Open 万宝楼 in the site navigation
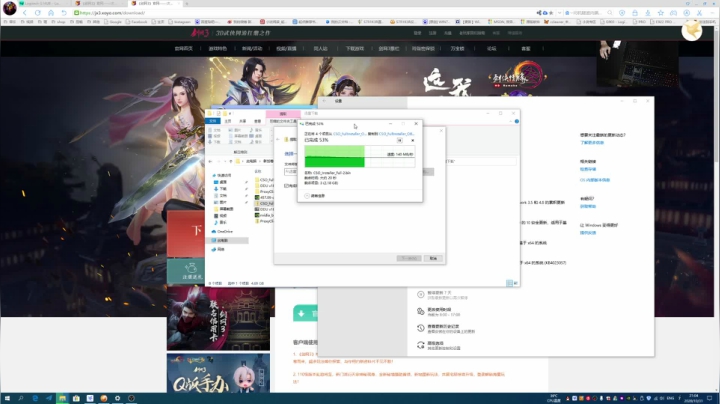Screen dimensions: 720x404 [457, 49]
